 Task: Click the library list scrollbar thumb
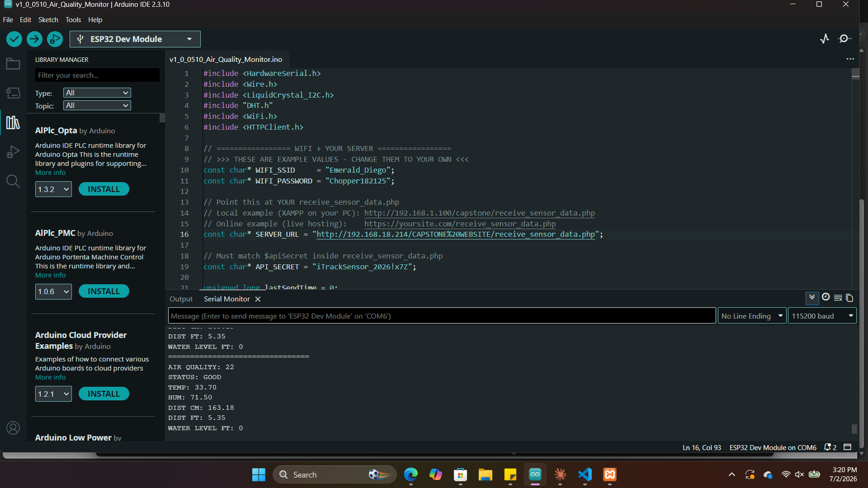tap(162, 118)
